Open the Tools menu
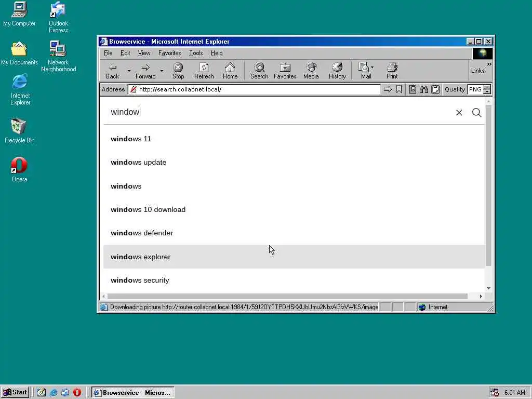Image resolution: width=532 pixels, height=399 pixels. point(196,53)
